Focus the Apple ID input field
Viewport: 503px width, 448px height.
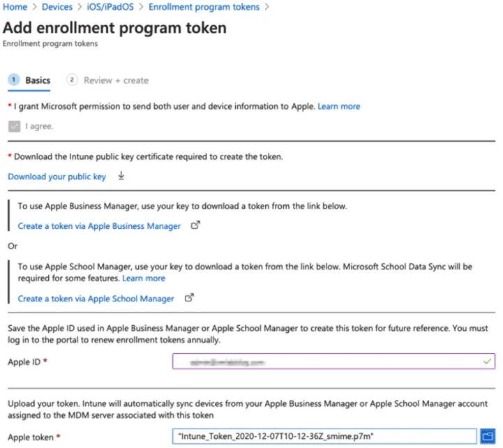[x=333, y=361]
